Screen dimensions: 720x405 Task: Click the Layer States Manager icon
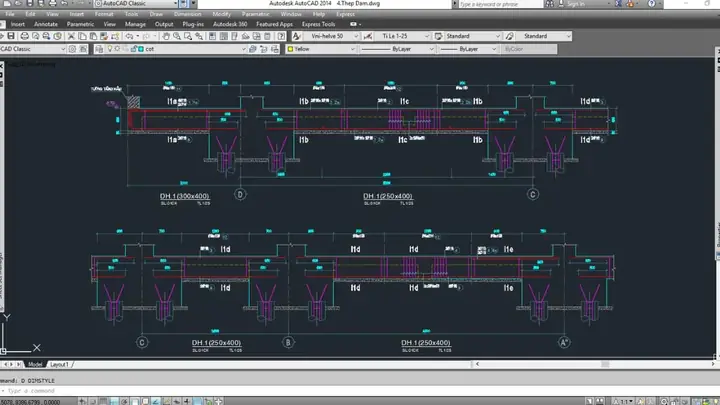275,49
